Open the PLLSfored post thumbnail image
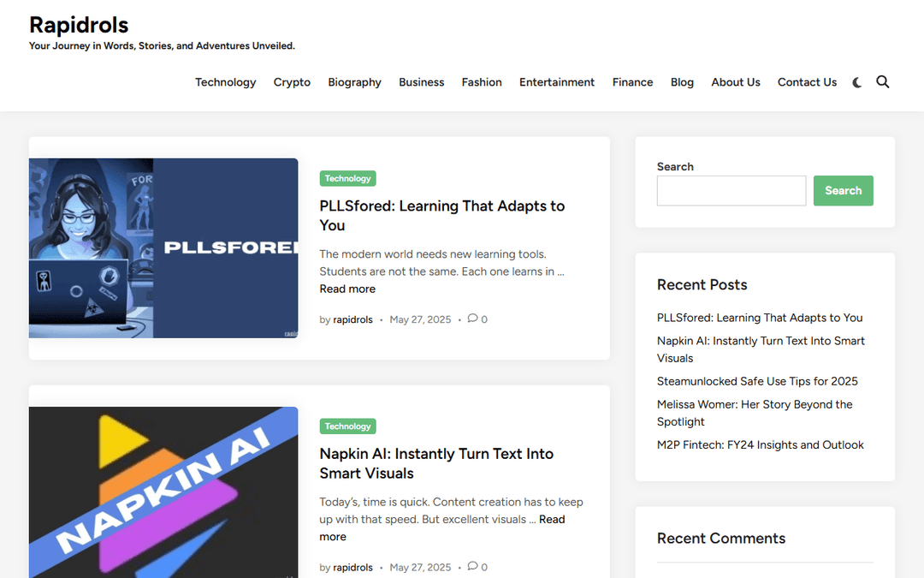 (163, 247)
